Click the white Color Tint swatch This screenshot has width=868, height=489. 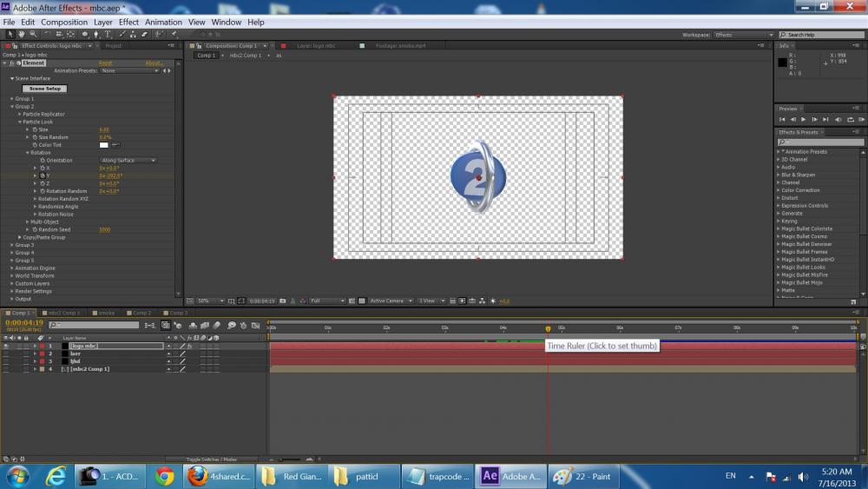[103, 145]
